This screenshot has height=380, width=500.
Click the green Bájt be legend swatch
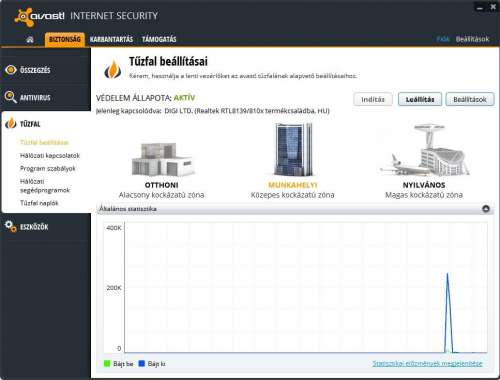pos(107,363)
